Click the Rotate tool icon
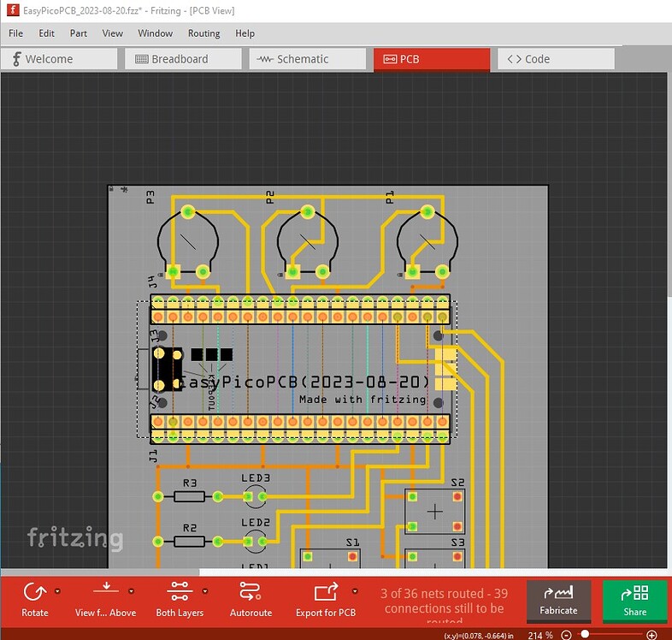This screenshot has width=672, height=640. pos(35,592)
